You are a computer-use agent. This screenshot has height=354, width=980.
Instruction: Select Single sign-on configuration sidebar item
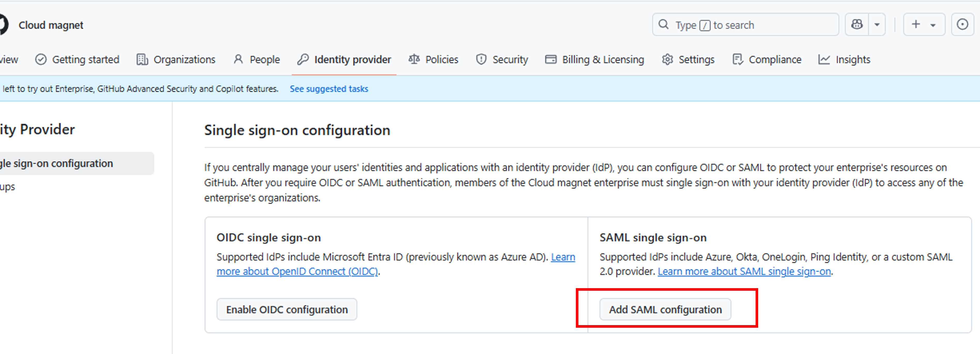[x=76, y=163]
